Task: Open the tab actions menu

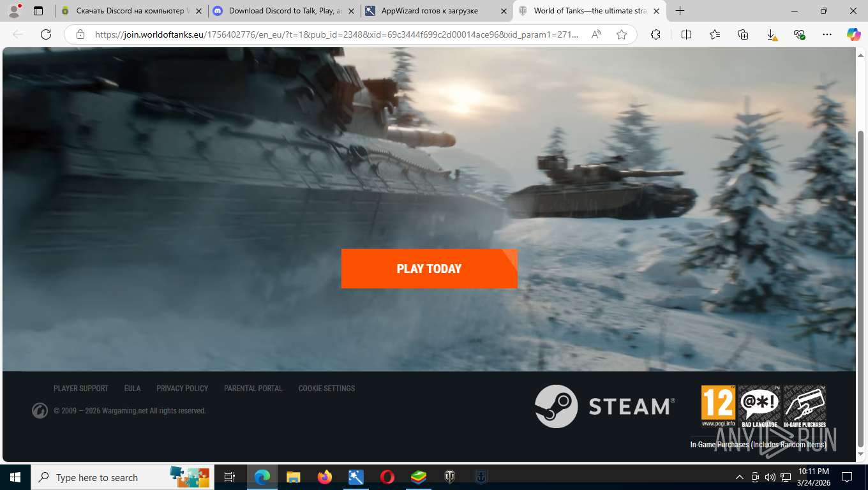Action: coord(38,11)
